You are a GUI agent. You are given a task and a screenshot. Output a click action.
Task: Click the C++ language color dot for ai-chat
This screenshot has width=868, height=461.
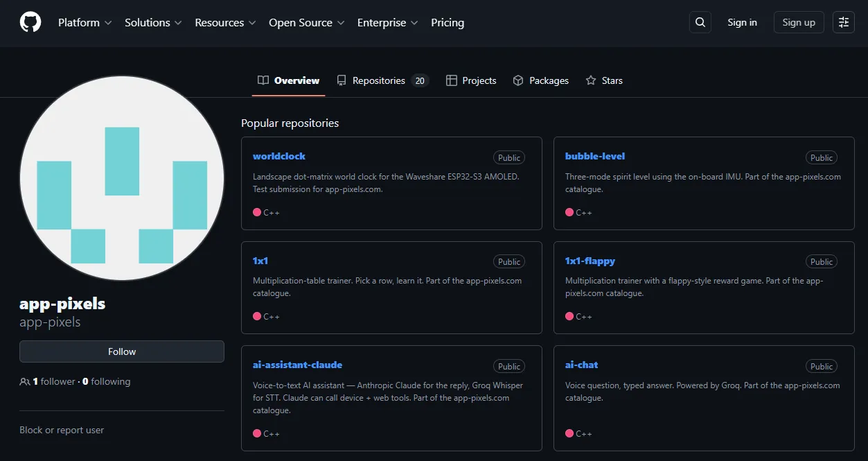(569, 433)
